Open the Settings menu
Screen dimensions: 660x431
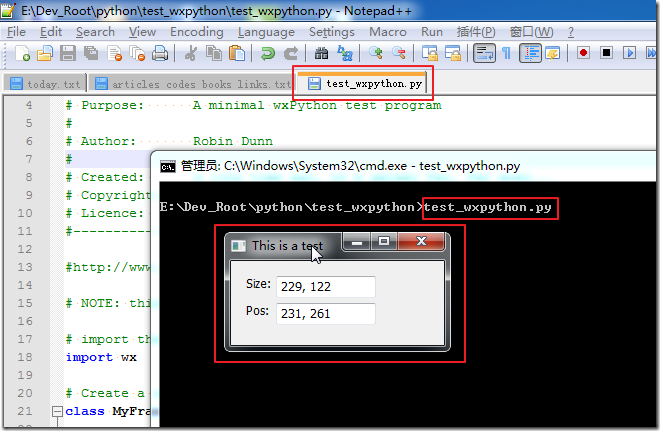click(x=332, y=32)
